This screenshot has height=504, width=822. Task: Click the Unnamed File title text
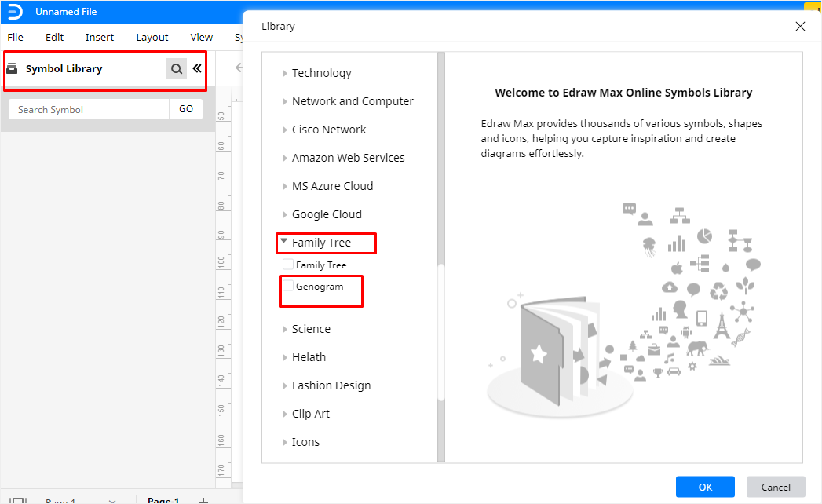coord(66,12)
